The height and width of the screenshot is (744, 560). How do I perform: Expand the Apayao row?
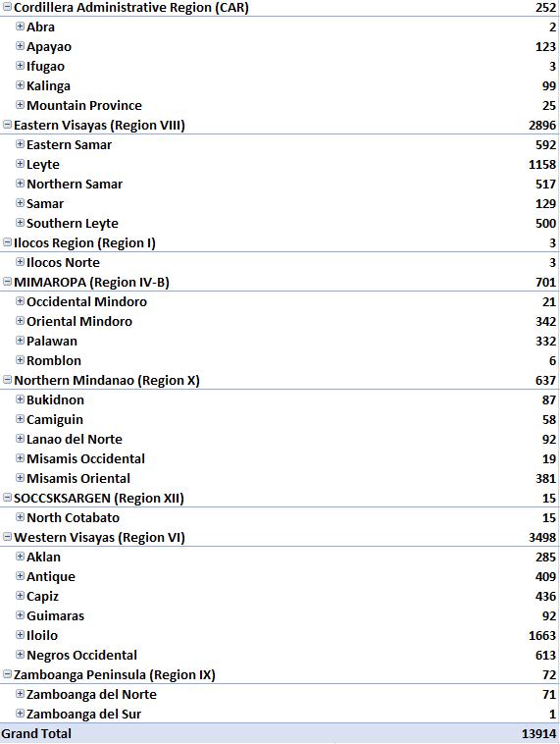pos(20,45)
